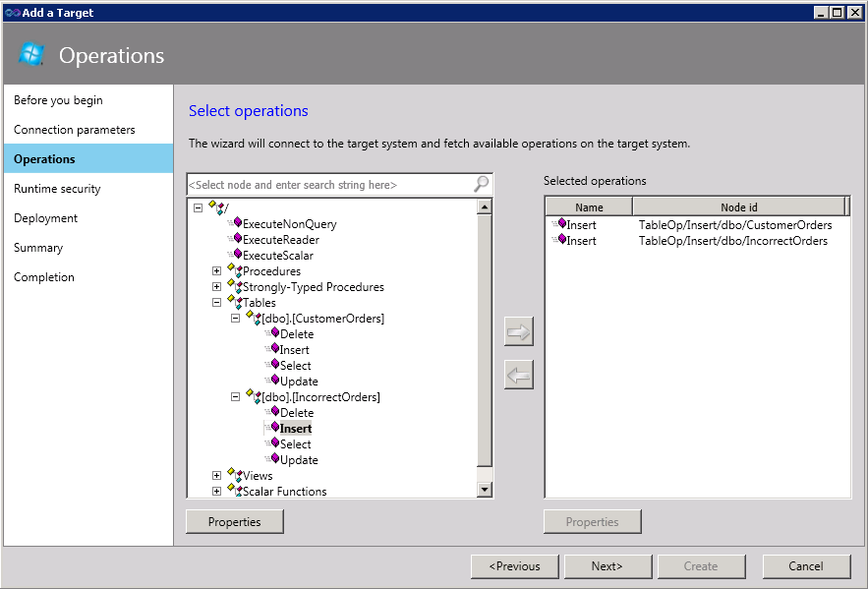
Task: Open the Runtime security step
Action: point(57,189)
